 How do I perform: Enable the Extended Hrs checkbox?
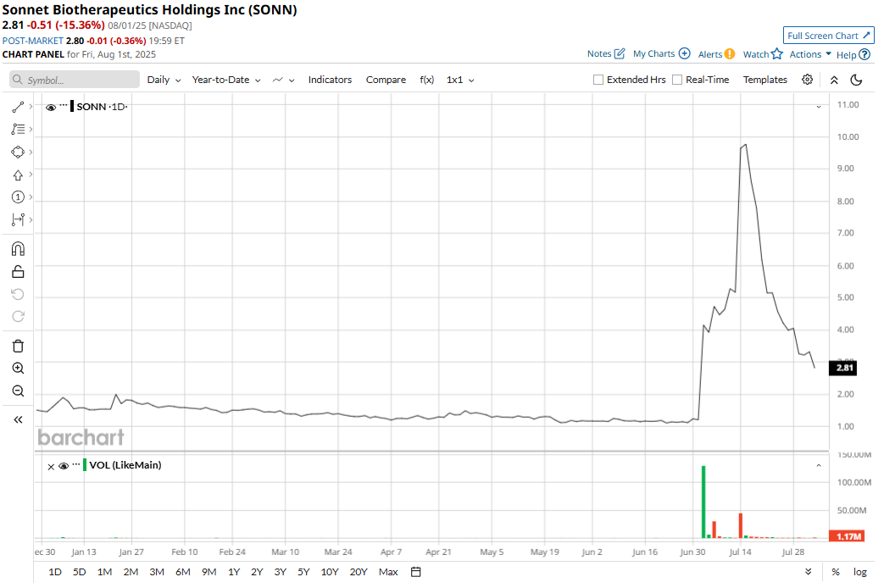point(598,80)
